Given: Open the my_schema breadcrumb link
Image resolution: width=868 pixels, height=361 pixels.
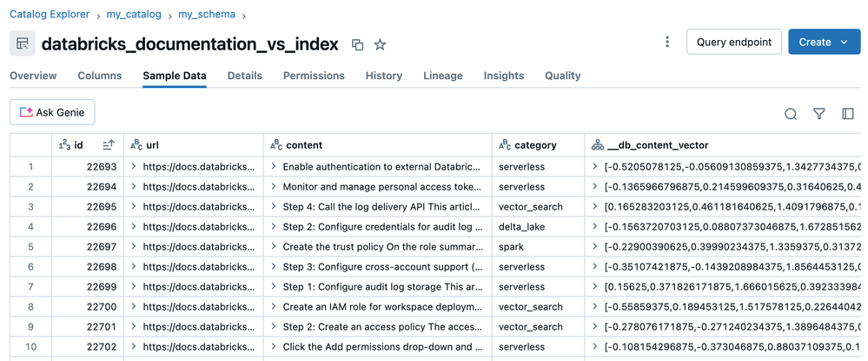Looking at the screenshot, I should tap(207, 15).
